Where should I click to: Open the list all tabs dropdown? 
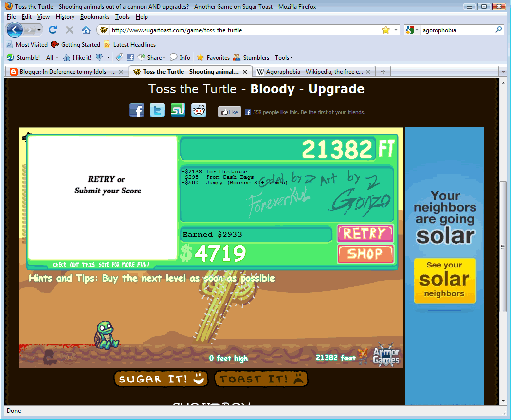[x=503, y=72]
